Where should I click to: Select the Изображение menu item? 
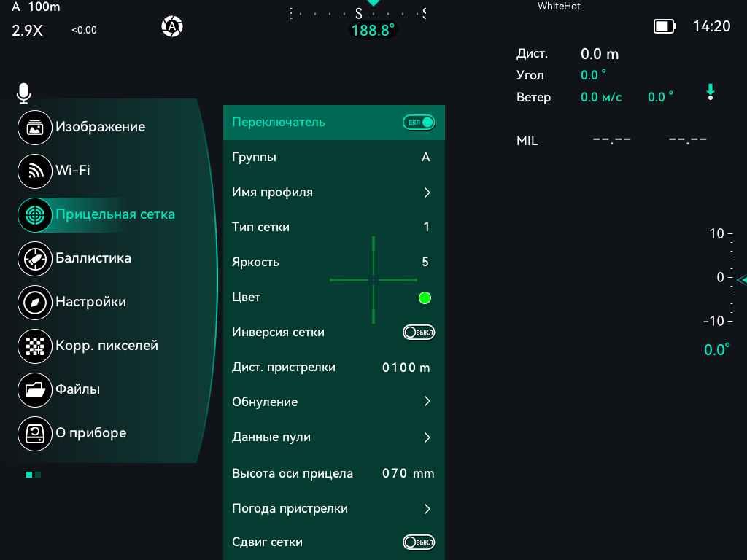coord(101,127)
